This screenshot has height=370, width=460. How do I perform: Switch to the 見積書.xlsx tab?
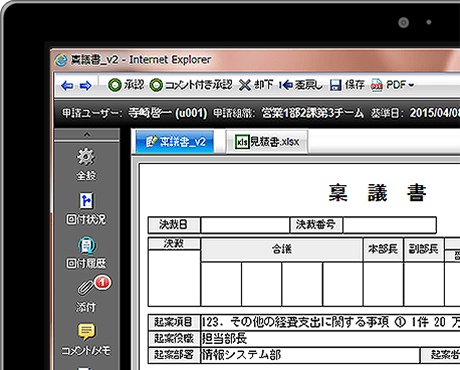point(267,142)
